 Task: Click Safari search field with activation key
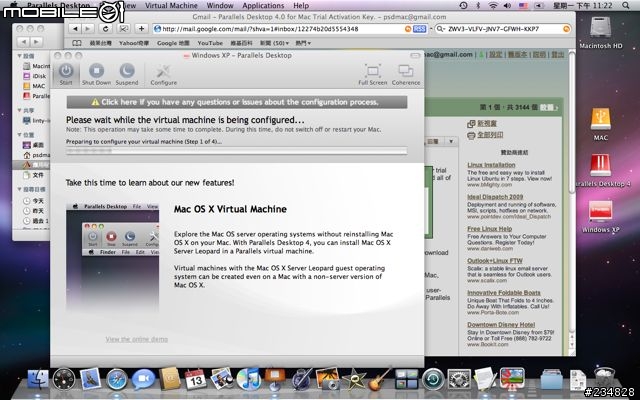[x=503, y=29]
